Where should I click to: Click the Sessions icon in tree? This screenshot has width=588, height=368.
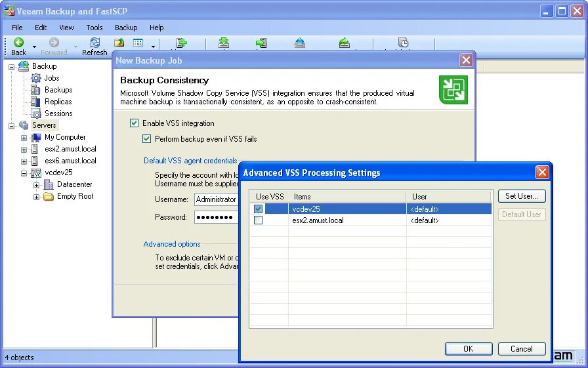tap(36, 113)
